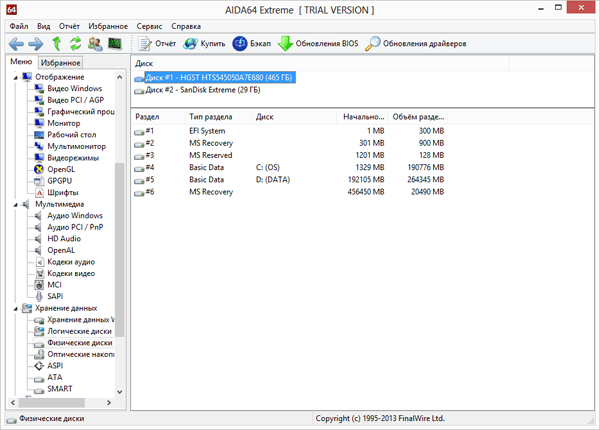Click the ATA drive icon

(39, 379)
